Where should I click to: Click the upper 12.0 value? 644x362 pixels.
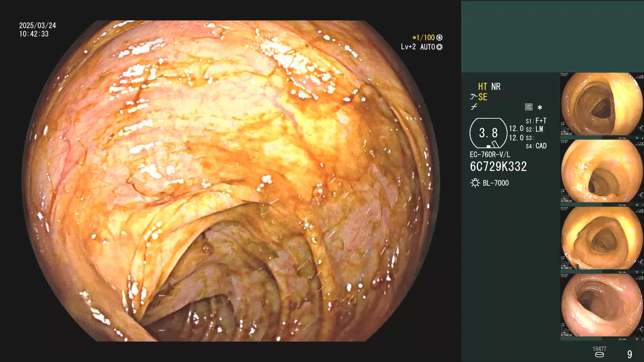click(x=516, y=128)
